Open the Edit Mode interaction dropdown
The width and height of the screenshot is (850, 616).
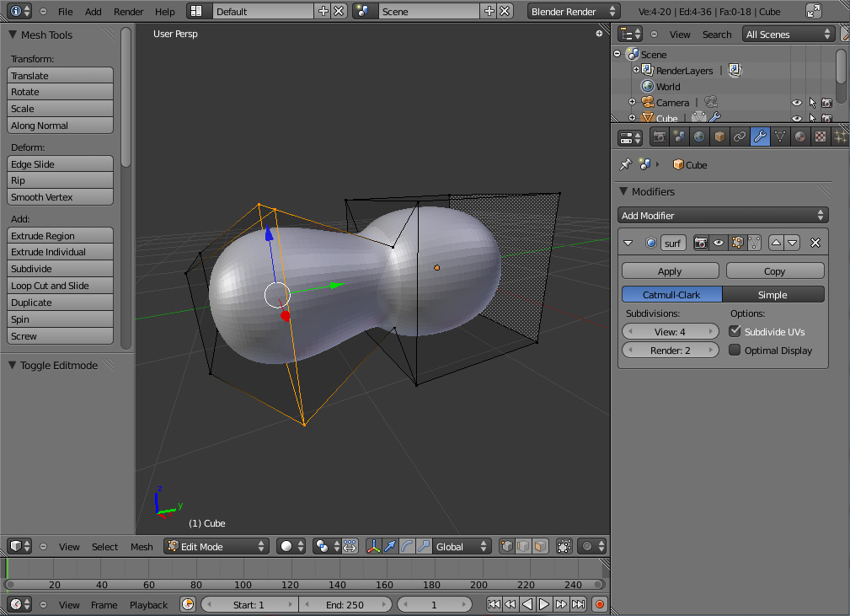pyautogui.click(x=216, y=546)
